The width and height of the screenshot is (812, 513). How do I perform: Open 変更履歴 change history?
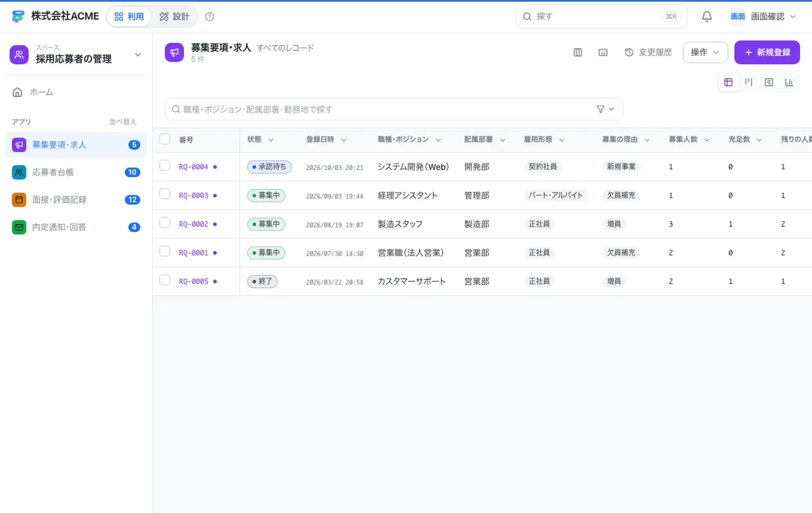click(x=648, y=53)
